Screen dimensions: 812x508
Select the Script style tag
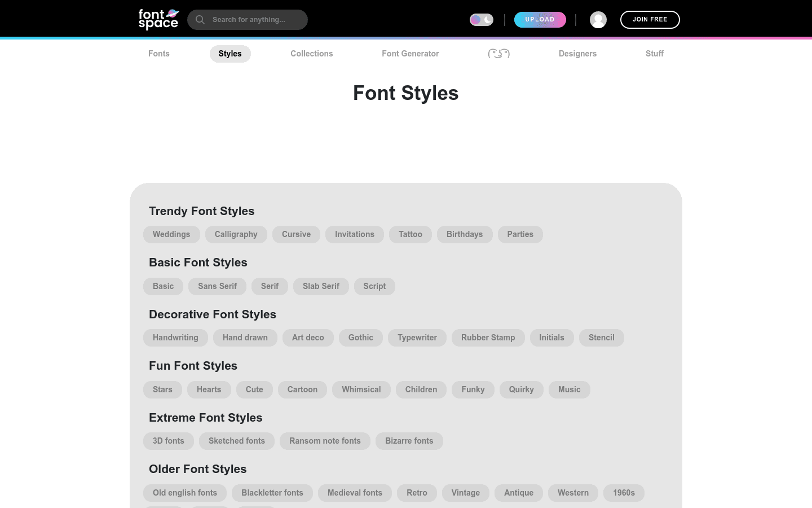point(374,286)
